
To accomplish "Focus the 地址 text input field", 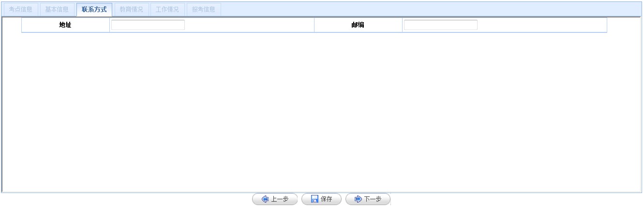I will (x=148, y=25).
